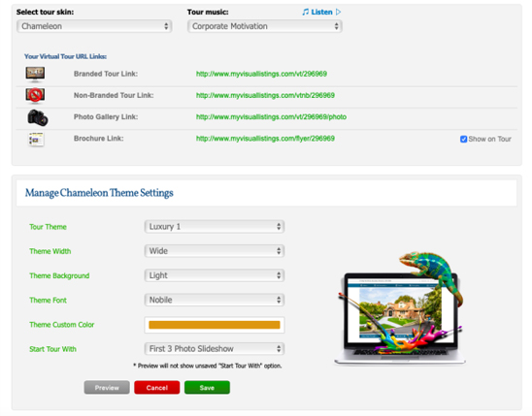Click the Brochure flyer icon
This screenshot has width=532, height=416.
coord(36,139)
